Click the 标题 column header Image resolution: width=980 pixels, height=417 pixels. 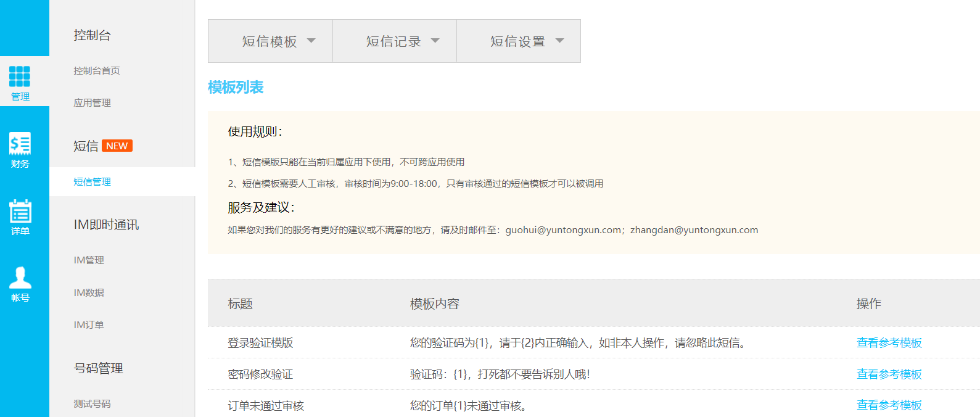point(241,304)
